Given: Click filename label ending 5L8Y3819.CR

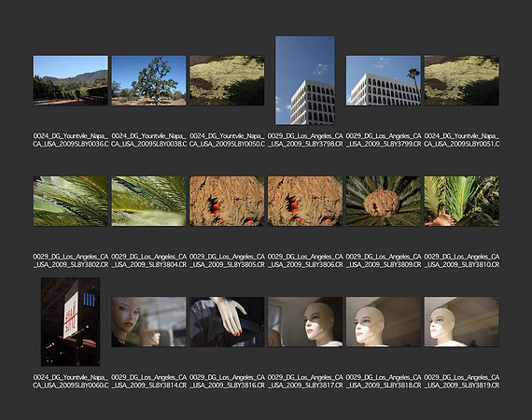Looking at the screenshot, I should 461,382.
